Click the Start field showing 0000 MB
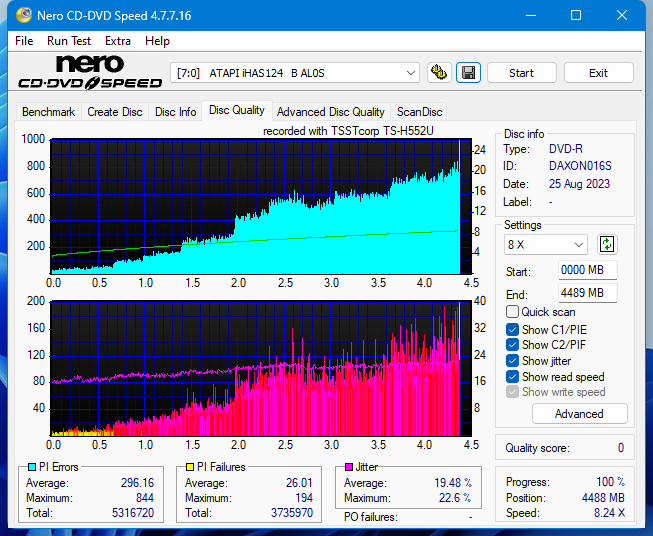The height and width of the screenshot is (536, 653). point(588,270)
